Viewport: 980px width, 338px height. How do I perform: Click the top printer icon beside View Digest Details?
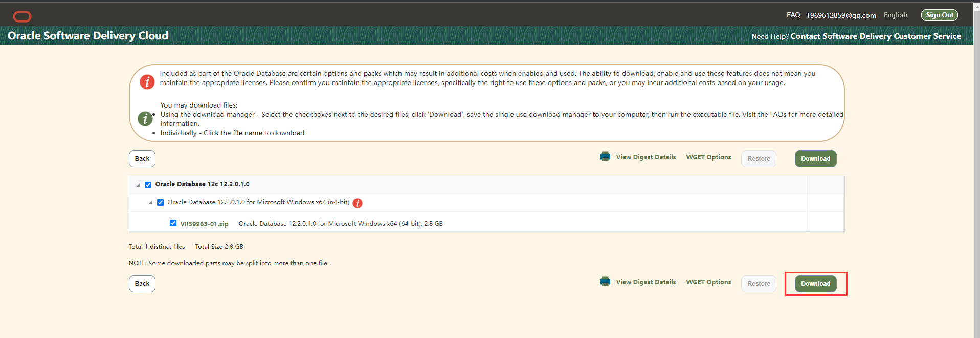click(605, 157)
